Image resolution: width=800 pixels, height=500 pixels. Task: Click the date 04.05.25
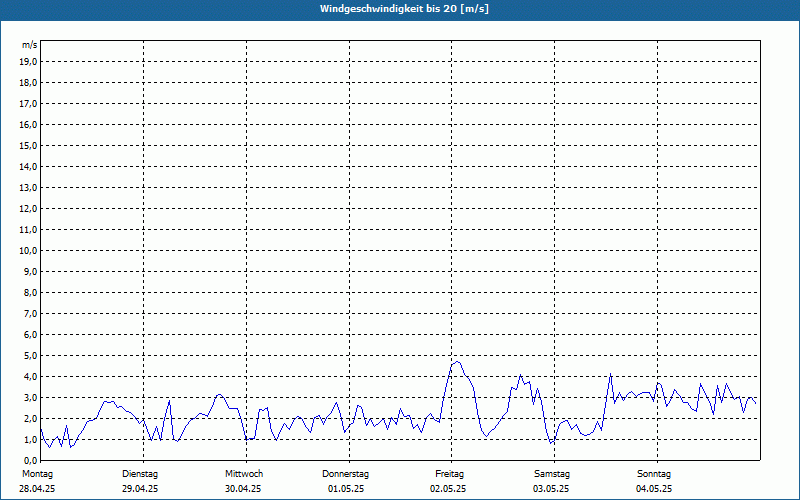click(654, 489)
